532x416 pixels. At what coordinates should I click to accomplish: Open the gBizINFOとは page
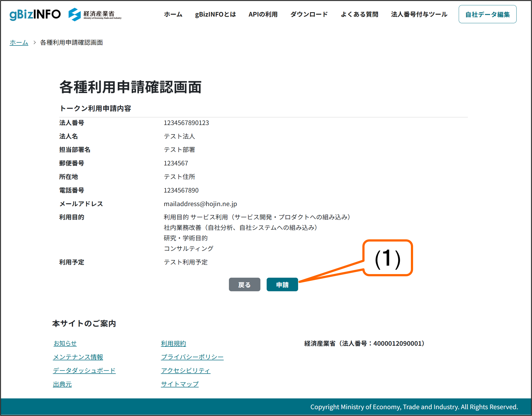click(x=215, y=15)
